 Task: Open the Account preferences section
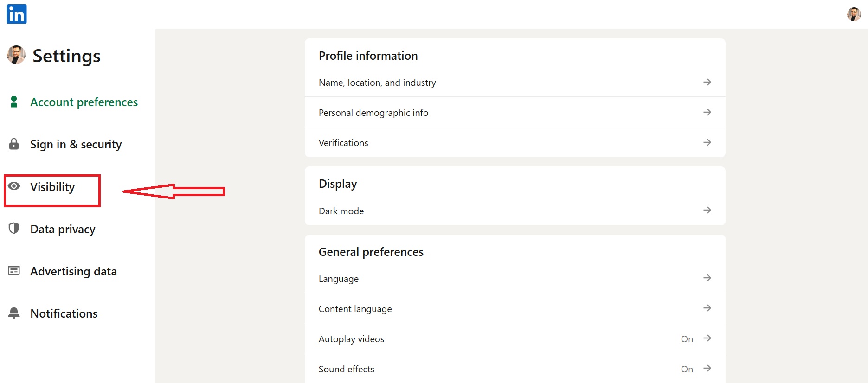(x=84, y=102)
